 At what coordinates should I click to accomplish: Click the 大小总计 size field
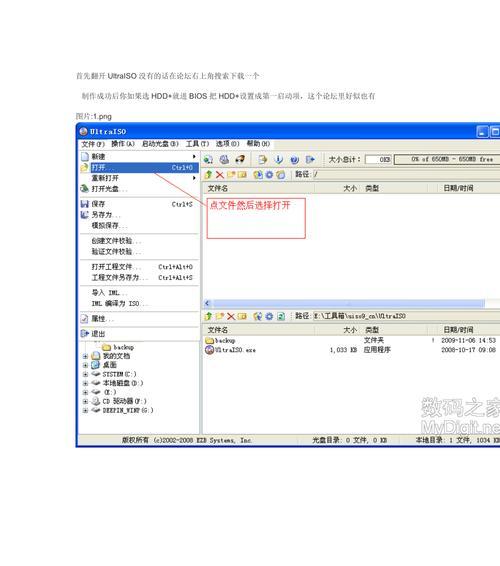(x=378, y=159)
